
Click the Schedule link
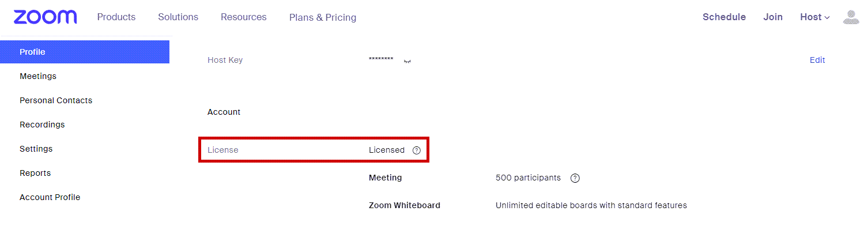(724, 17)
